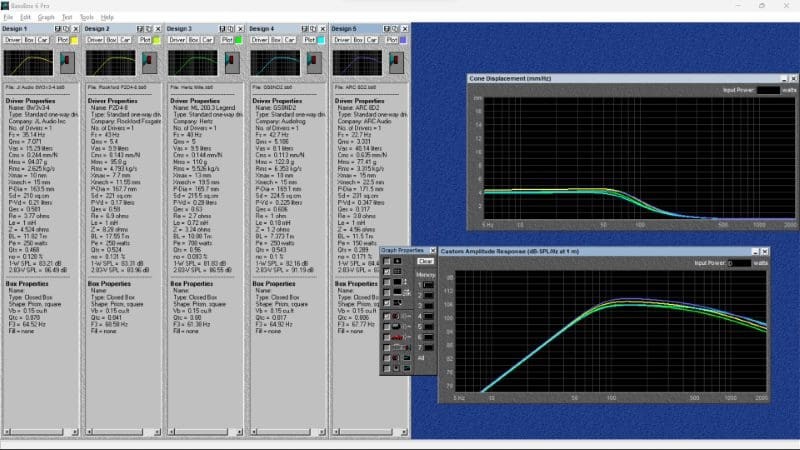Toggle seventh checkbox in Graph Properties
The width and height of the screenshot is (800, 450).
387,327
